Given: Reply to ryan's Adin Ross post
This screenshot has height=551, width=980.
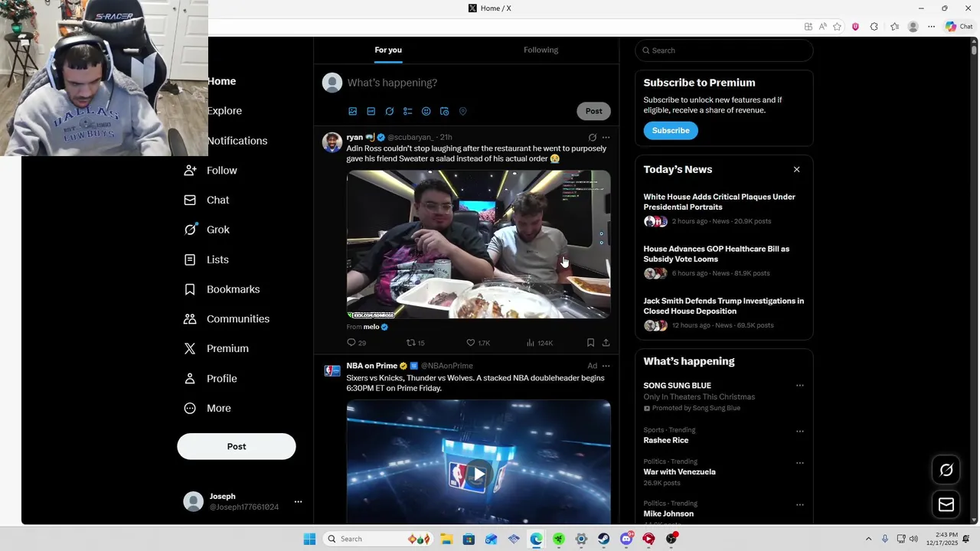Looking at the screenshot, I should coord(351,343).
